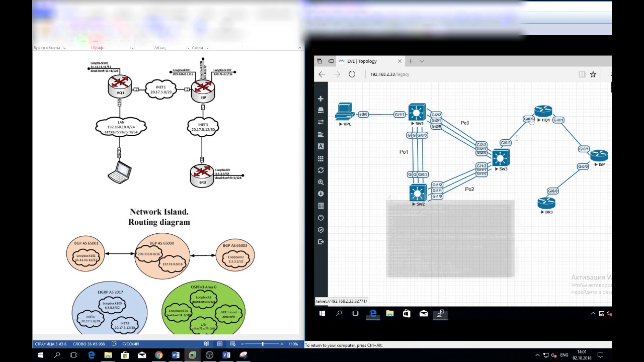Switch Word to Read Mode view
The width and height of the screenshot is (644, 362).
click(207, 344)
